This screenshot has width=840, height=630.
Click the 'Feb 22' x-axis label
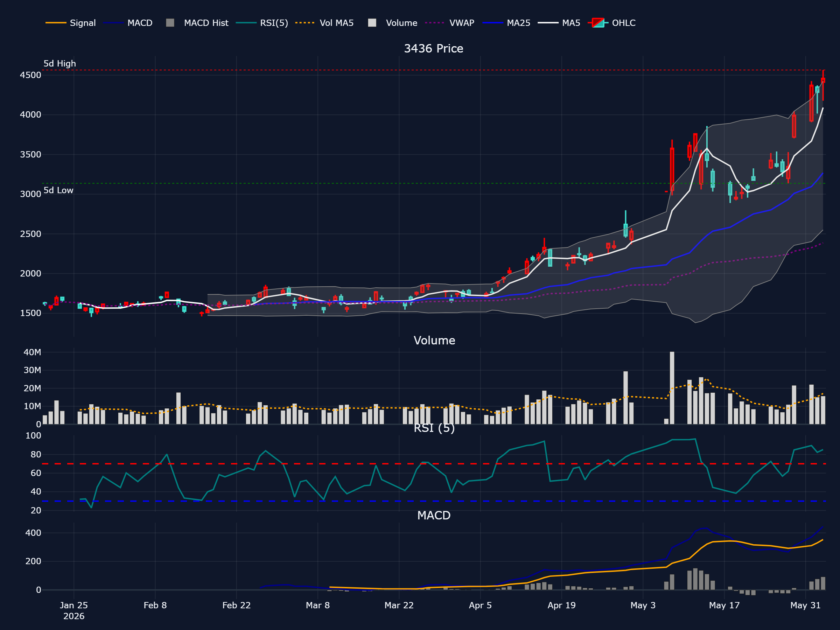click(x=237, y=605)
